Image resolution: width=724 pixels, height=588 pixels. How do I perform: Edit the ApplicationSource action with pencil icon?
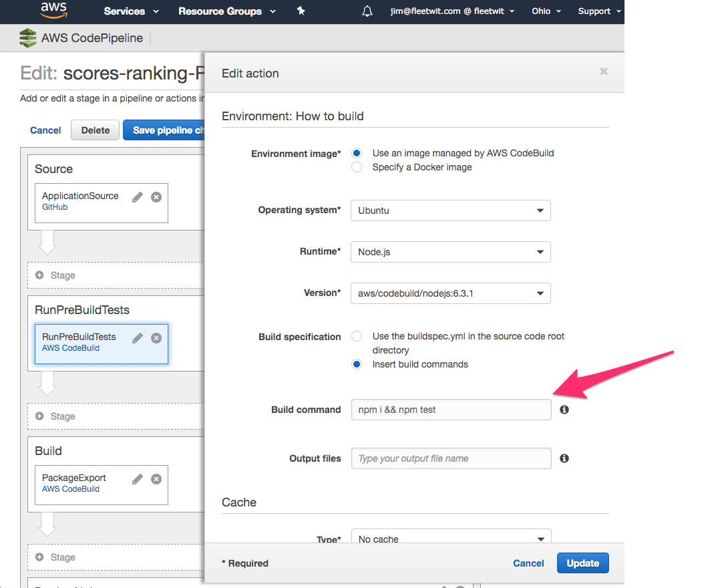click(x=137, y=196)
